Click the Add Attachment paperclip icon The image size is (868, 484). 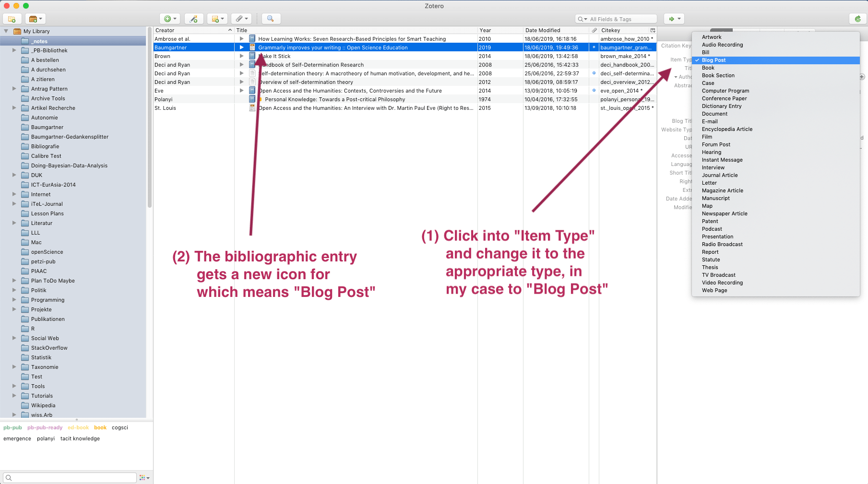click(x=238, y=18)
